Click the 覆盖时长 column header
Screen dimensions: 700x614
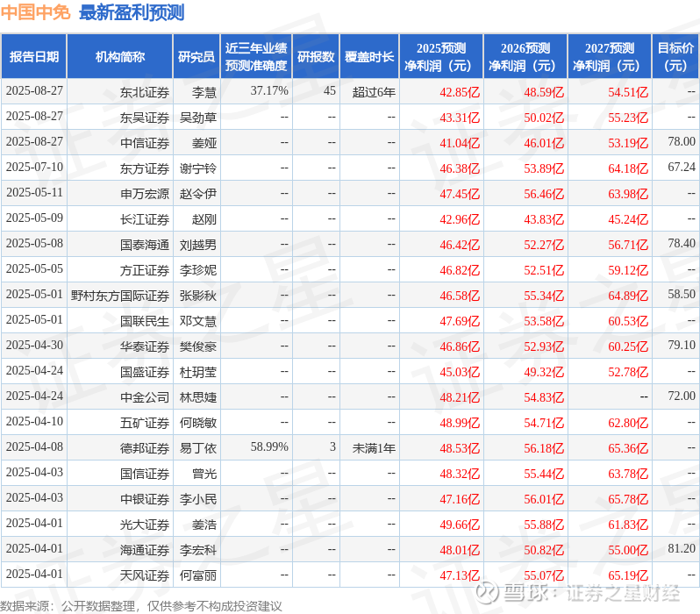369,57
